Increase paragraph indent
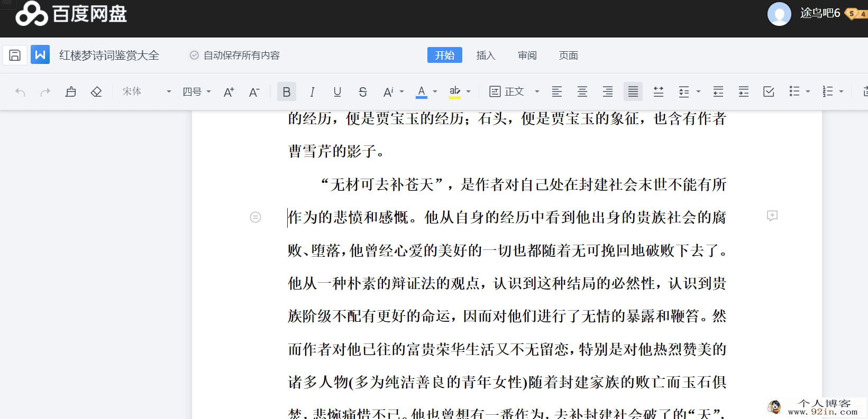Image resolution: width=868 pixels, height=419 pixels. point(744,92)
